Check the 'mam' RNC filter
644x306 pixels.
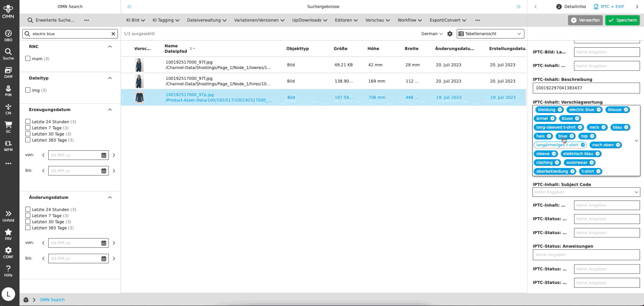[28, 59]
